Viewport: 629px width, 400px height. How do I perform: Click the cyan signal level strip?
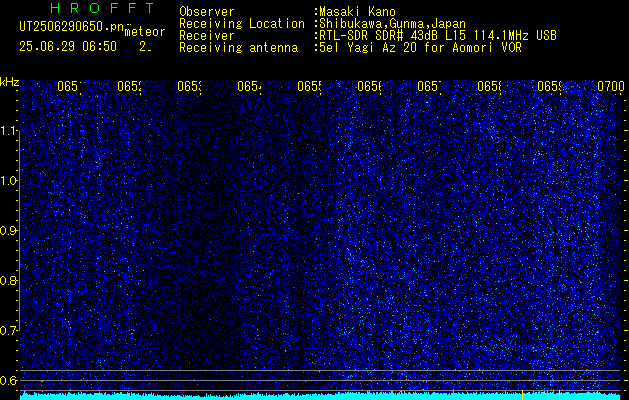[322, 396]
